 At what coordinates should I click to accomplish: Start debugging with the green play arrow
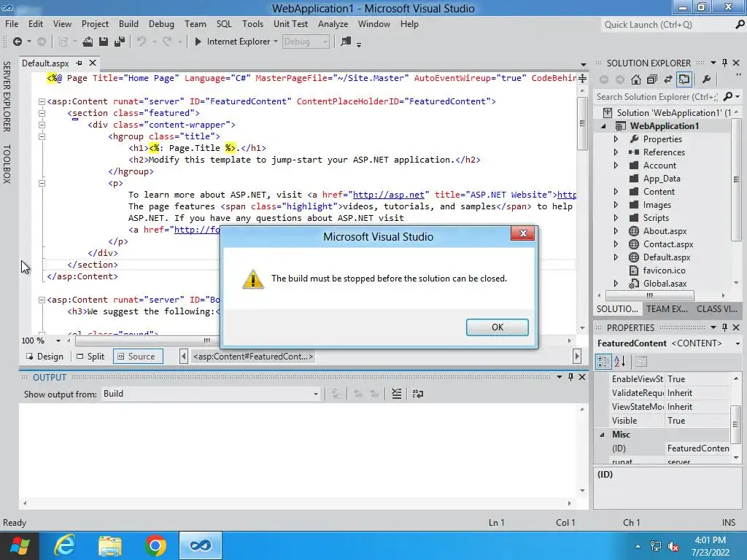198,42
